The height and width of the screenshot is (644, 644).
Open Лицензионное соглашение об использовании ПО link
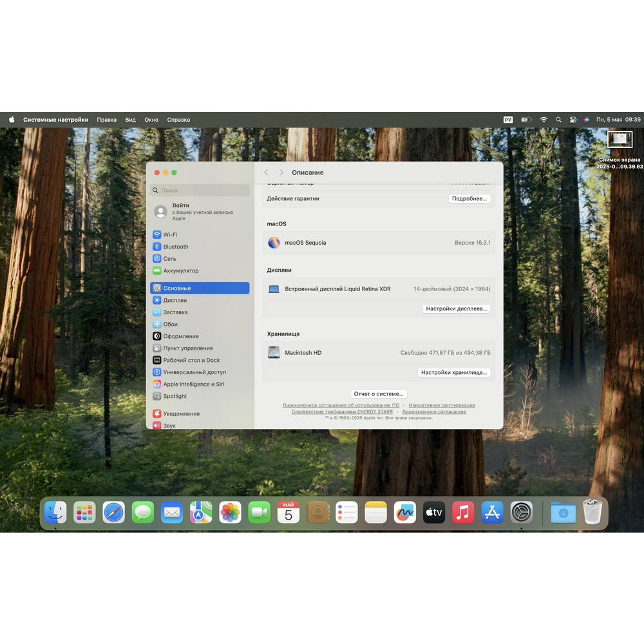click(341, 405)
